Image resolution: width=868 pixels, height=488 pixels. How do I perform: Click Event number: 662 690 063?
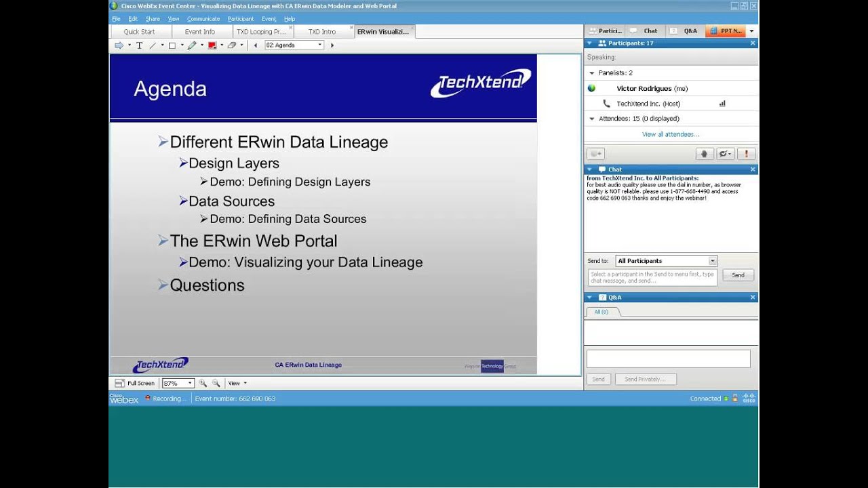click(x=235, y=399)
